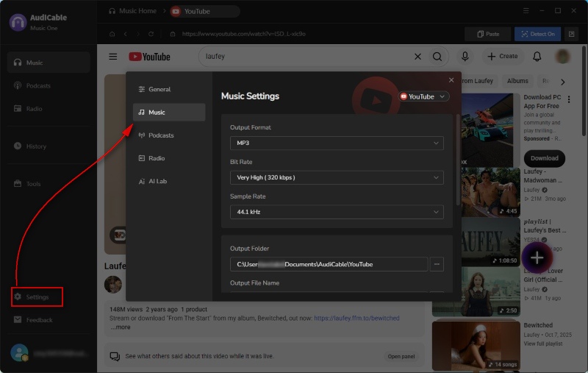This screenshot has width=588, height=373.
Task: Select the Albums filter chip
Action: [517, 81]
